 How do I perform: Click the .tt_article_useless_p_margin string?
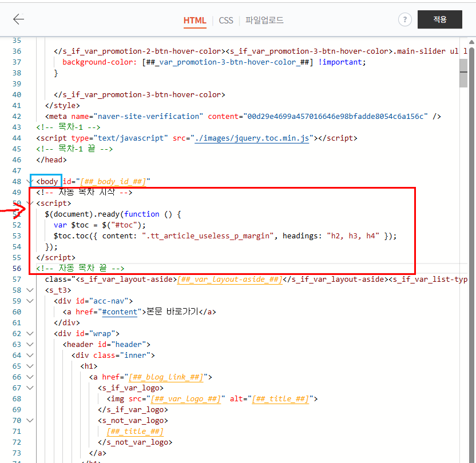[208, 236]
